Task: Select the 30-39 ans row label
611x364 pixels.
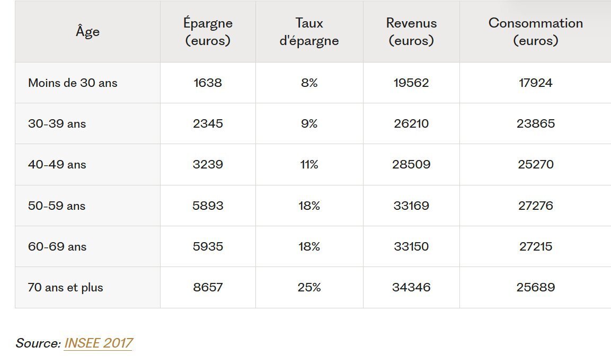Action: [57, 123]
